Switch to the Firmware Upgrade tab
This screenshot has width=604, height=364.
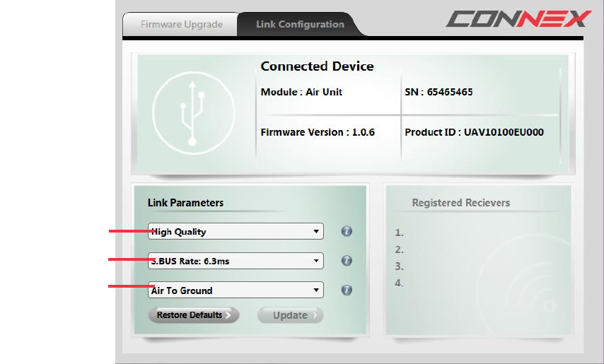pos(181,24)
